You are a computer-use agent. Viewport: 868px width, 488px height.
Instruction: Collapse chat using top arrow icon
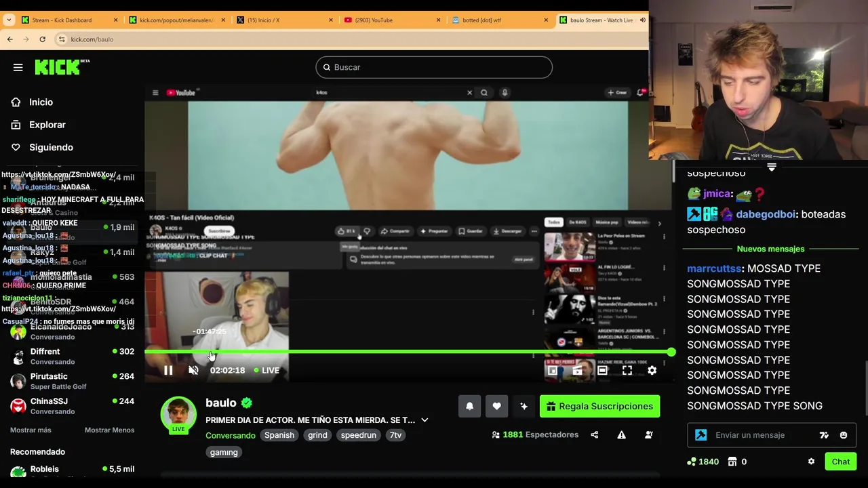[772, 167]
